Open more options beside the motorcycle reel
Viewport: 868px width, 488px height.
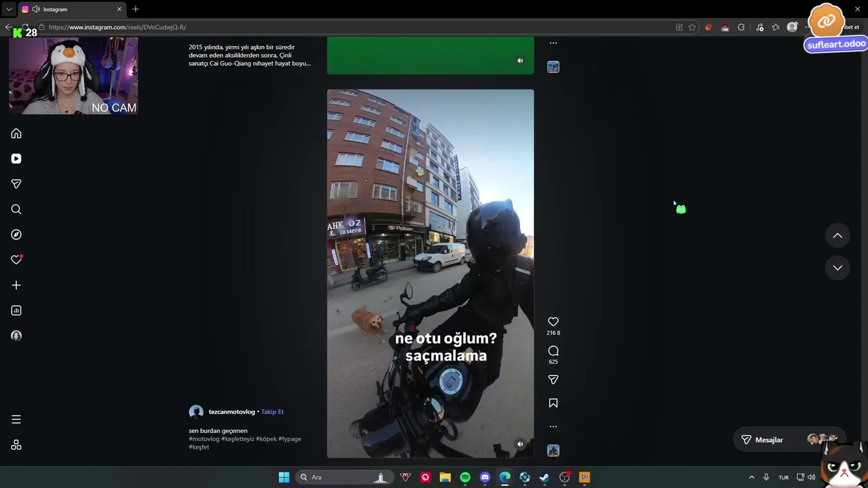click(553, 426)
